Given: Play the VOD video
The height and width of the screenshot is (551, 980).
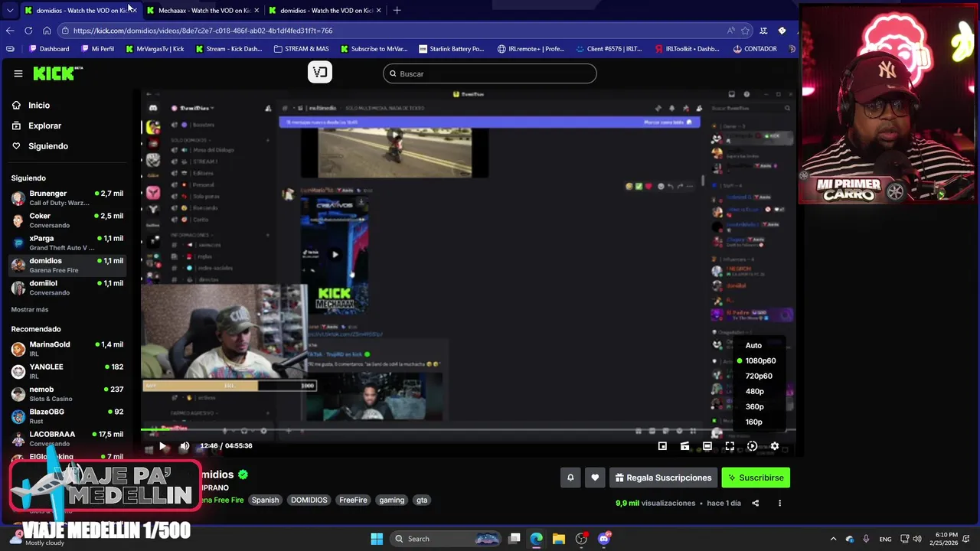Looking at the screenshot, I should pos(162,446).
